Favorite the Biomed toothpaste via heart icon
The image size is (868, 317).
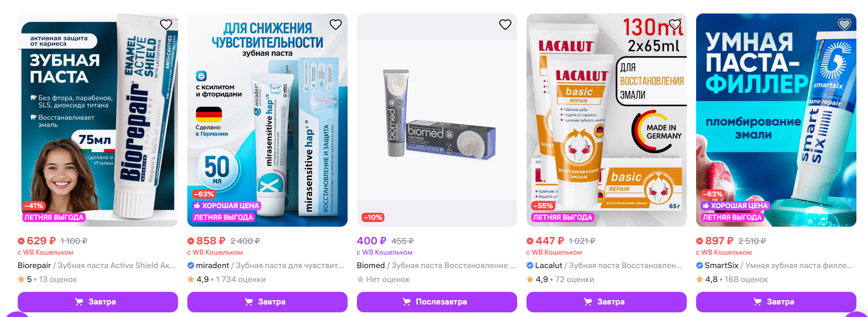pos(505,25)
